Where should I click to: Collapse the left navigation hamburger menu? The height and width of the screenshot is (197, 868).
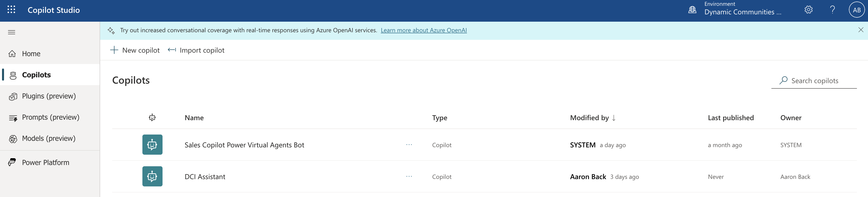point(12,32)
